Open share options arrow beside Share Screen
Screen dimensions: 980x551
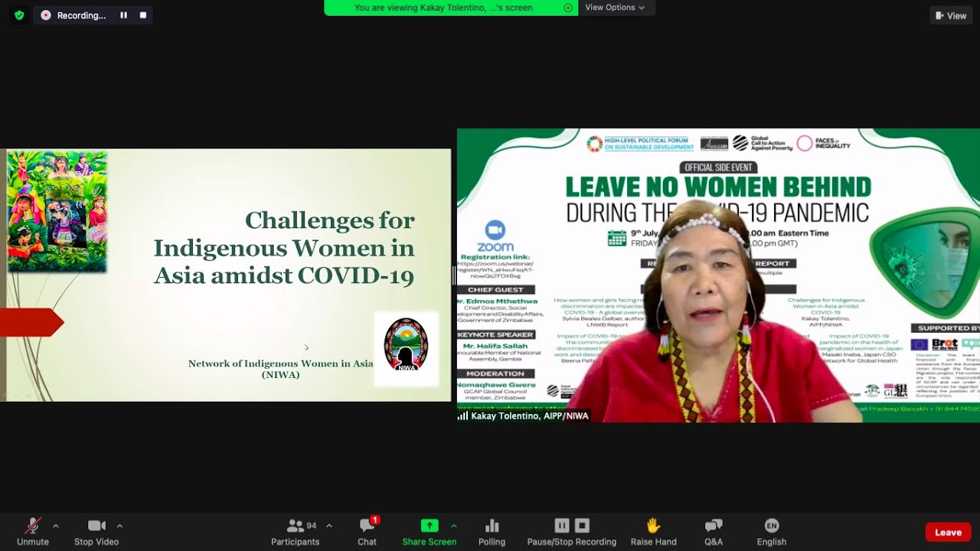[453, 526]
